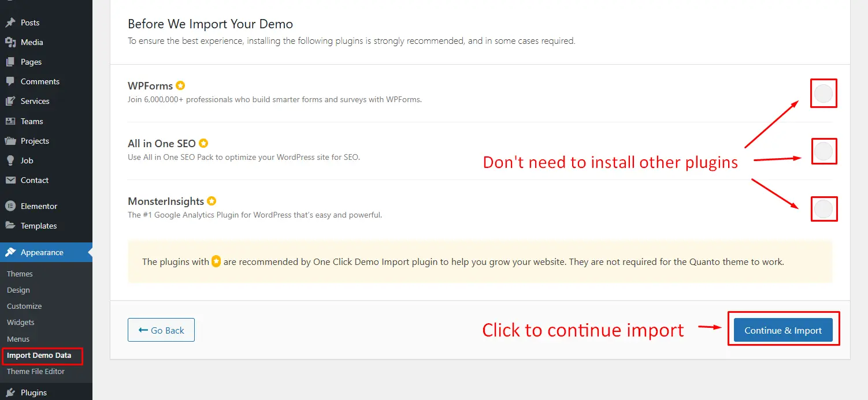Click the Templates folder icon
Image resolution: width=868 pixels, height=400 pixels.
point(10,226)
